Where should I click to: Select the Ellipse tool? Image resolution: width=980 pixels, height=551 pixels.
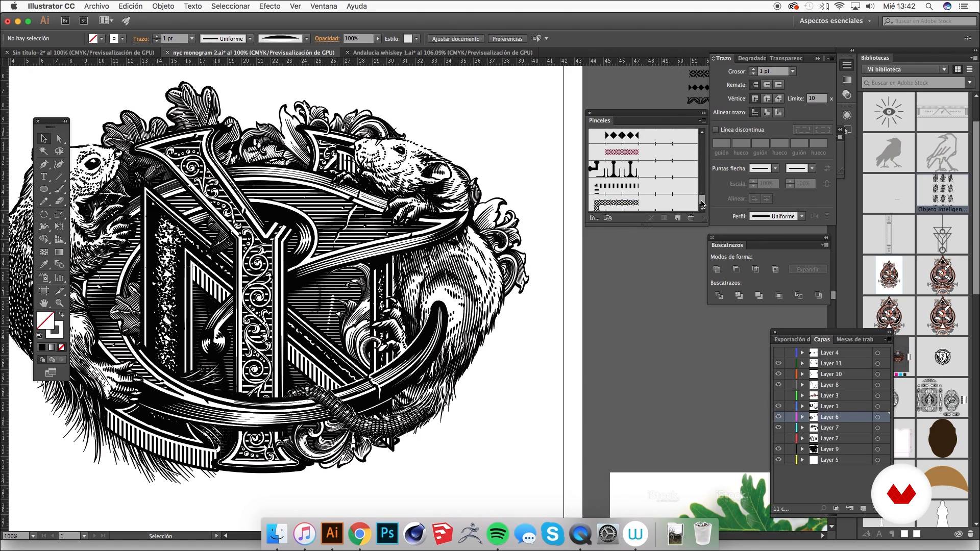[44, 189]
